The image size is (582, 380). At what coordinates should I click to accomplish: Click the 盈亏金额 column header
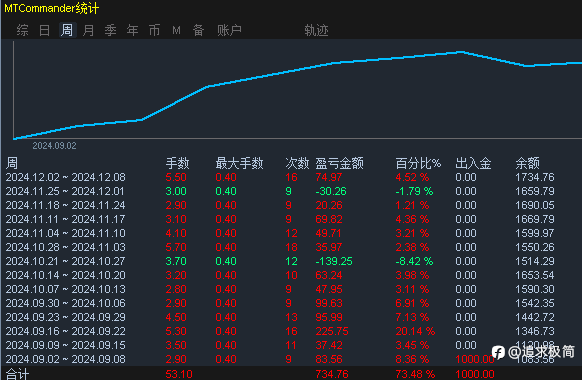[x=340, y=163]
